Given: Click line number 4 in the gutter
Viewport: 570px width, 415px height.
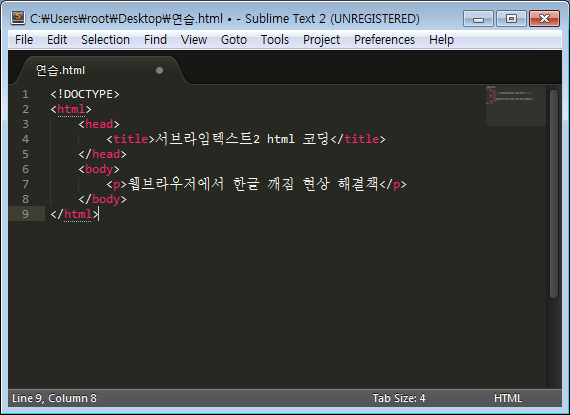Looking at the screenshot, I should click(x=25, y=139).
